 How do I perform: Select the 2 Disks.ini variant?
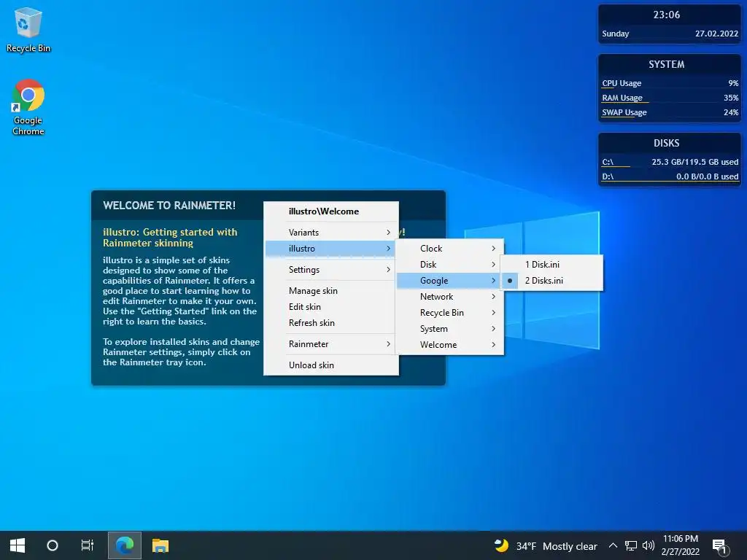551,281
